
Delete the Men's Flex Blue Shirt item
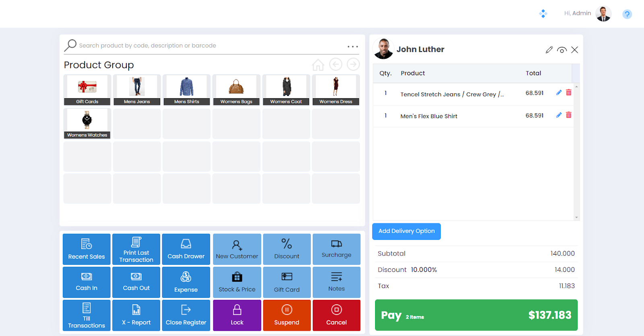[569, 115]
